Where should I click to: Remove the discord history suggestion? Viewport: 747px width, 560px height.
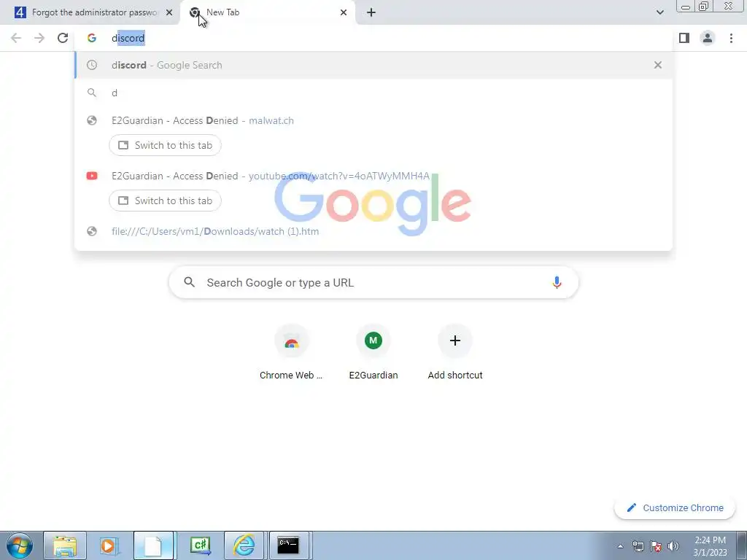pyautogui.click(x=657, y=65)
